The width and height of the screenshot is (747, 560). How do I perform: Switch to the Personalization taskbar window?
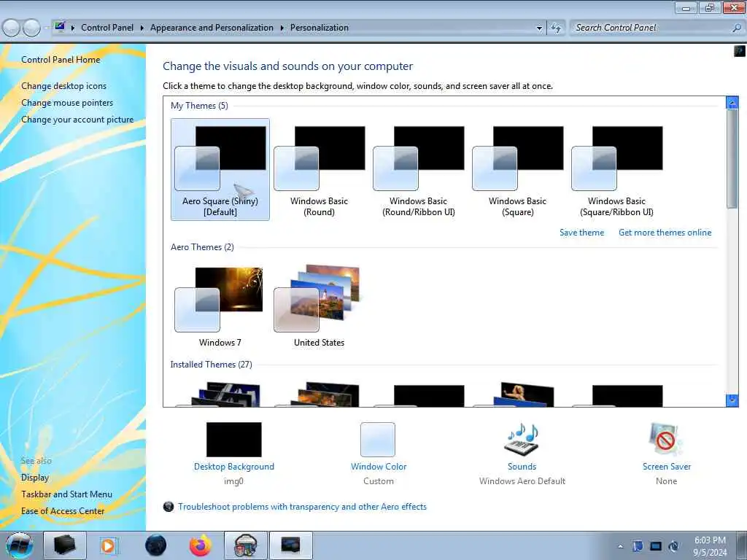[291, 545]
